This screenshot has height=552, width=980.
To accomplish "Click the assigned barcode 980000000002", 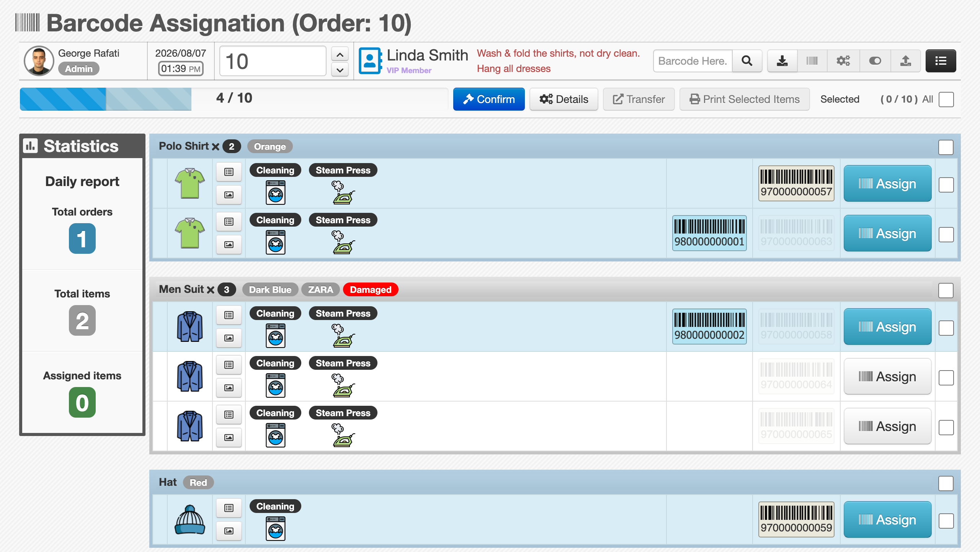I will pyautogui.click(x=709, y=327).
